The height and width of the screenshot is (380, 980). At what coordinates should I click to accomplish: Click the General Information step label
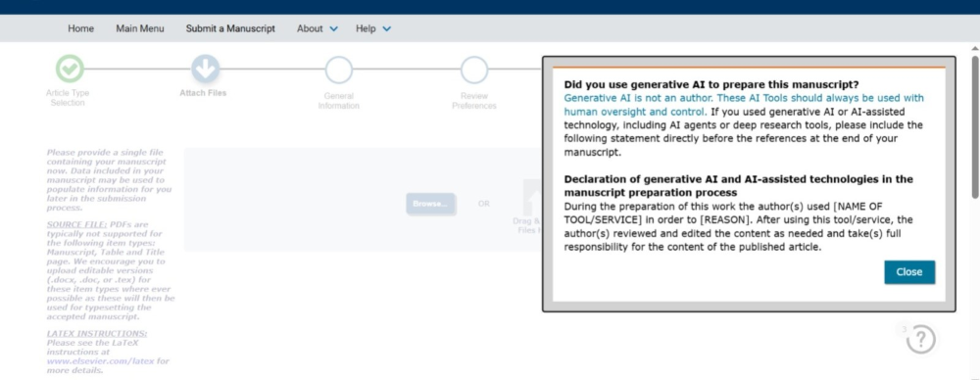[339, 101]
